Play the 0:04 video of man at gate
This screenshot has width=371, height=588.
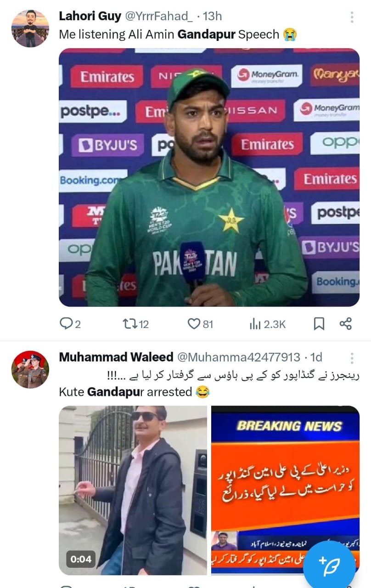[133, 490]
